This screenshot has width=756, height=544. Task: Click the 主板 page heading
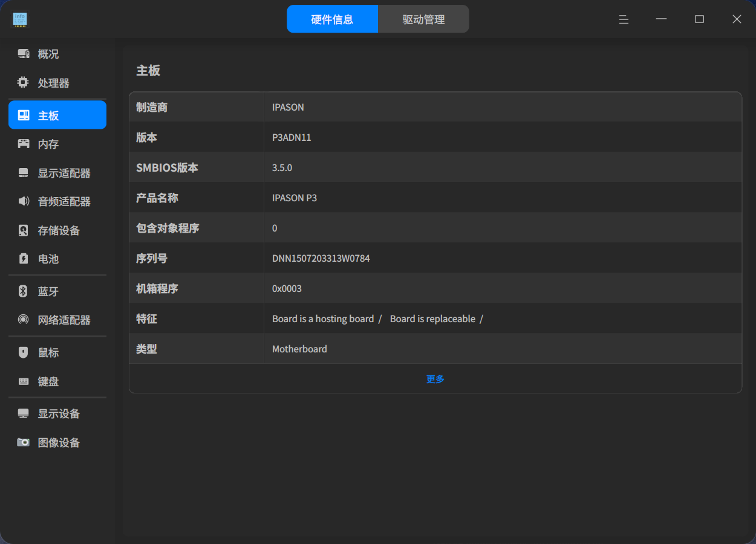click(x=148, y=70)
